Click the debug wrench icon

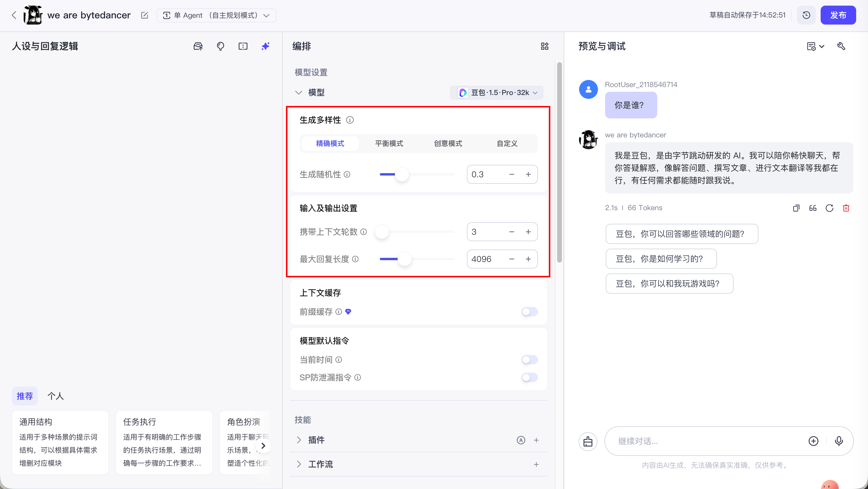point(841,46)
